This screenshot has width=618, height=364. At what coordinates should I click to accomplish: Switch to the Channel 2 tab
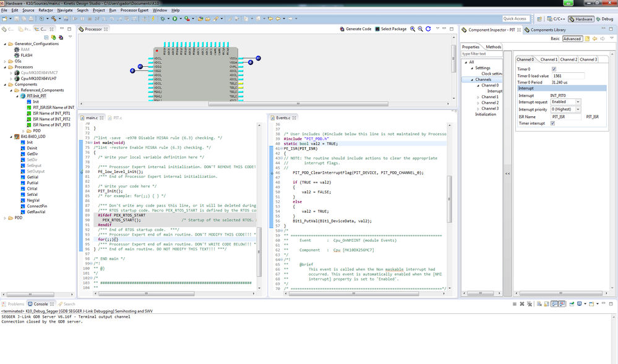569,59
